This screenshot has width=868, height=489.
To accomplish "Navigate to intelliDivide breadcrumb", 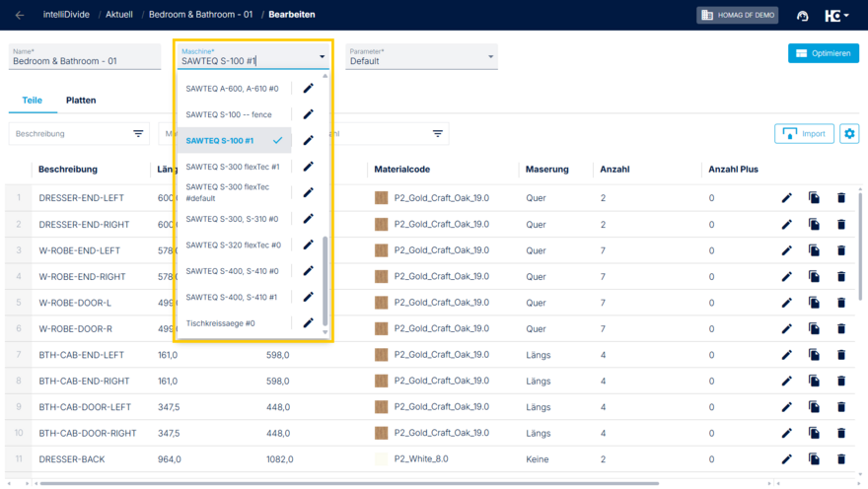I will pyautogui.click(x=66, y=15).
